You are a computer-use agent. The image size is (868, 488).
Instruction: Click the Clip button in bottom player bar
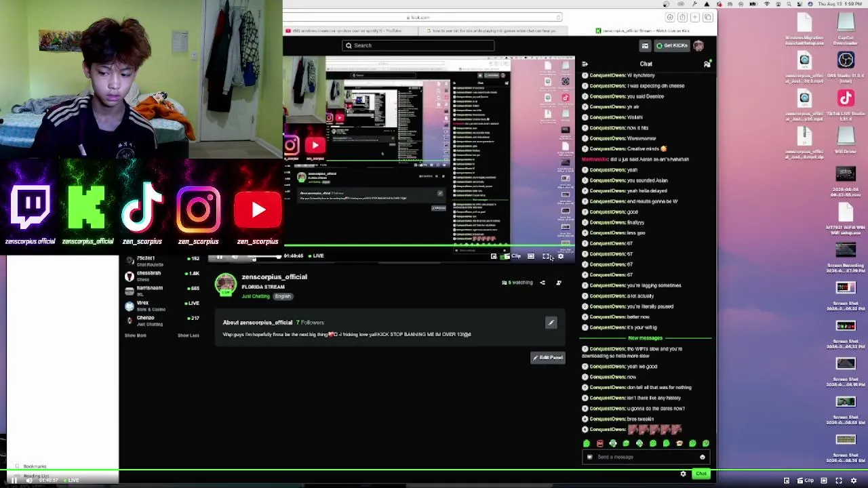coord(805,481)
